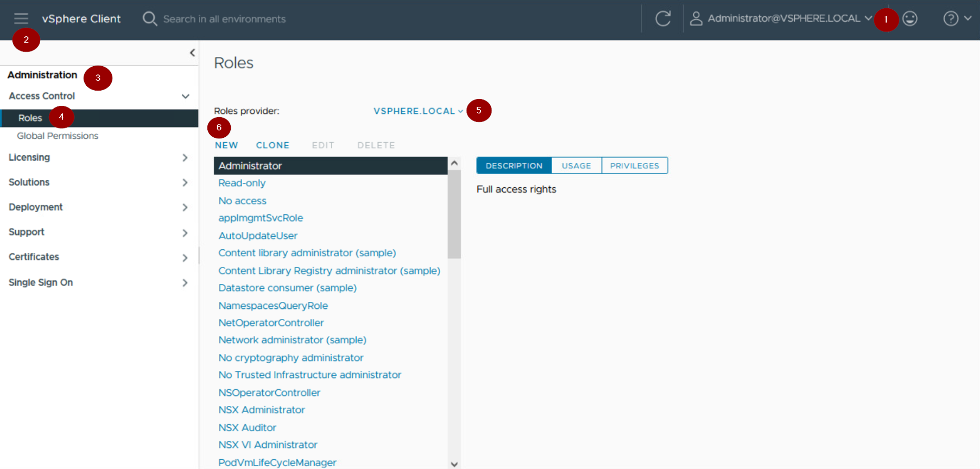Click the search magnifier icon
Viewport: 980px width, 469px height.
tap(149, 19)
